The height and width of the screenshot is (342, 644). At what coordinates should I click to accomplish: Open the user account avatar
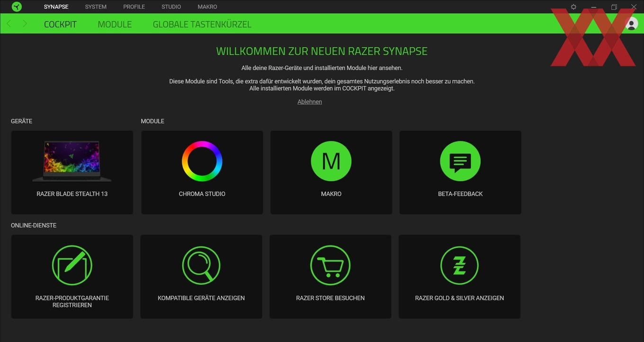632,23
